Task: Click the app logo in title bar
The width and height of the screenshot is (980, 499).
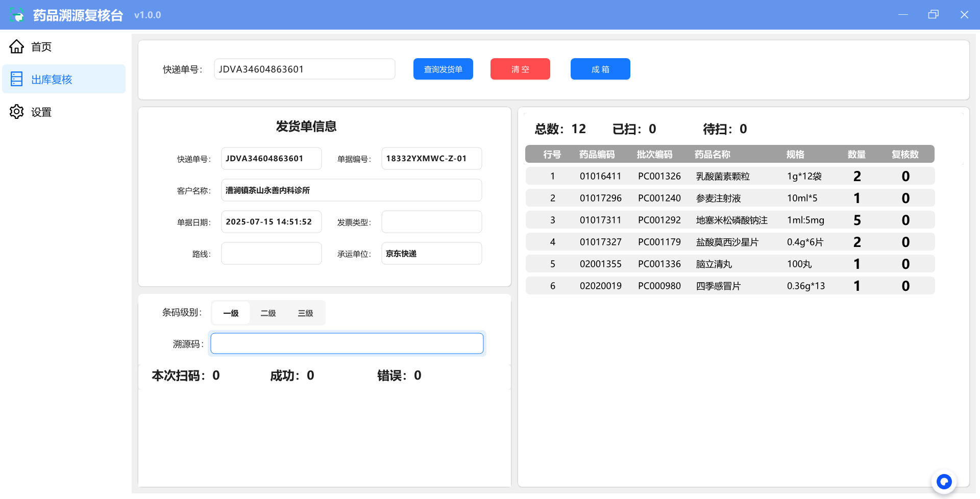Action: click(17, 15)
